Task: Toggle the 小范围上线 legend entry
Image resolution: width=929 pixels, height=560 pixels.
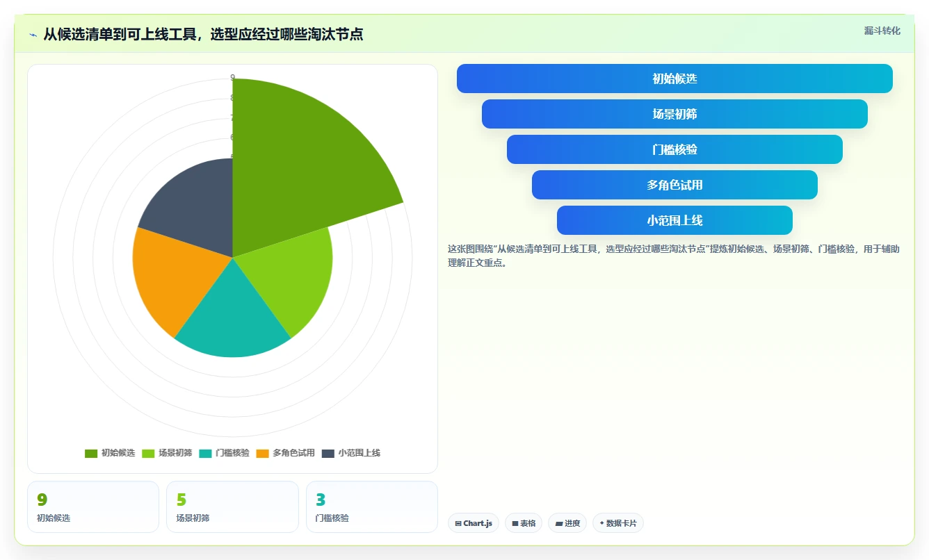Action: click(x=351, y=453)
